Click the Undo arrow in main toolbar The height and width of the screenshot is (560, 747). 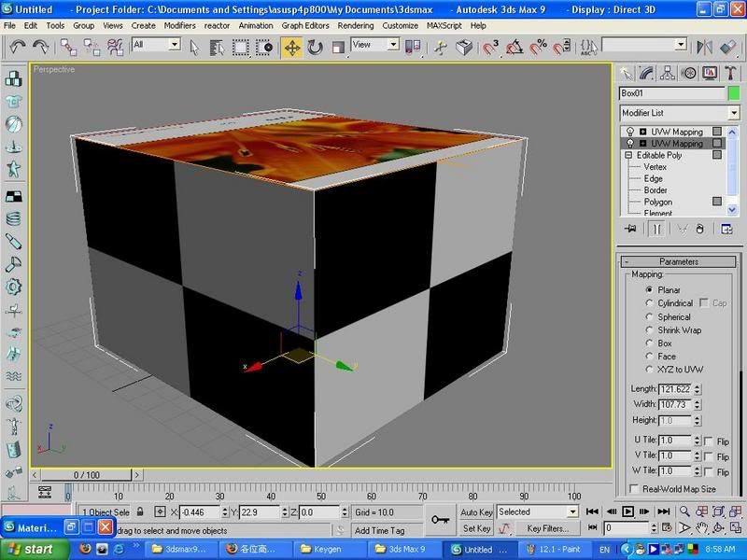pos(18,47)
